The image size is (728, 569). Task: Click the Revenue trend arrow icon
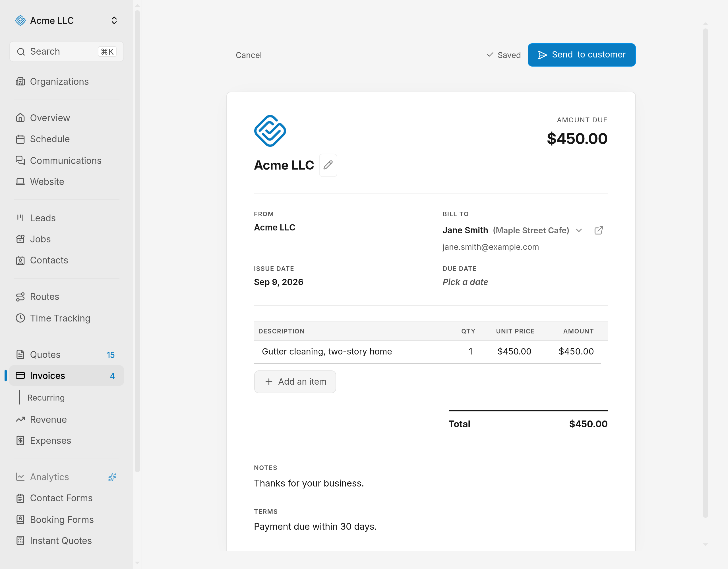(20, 419)
